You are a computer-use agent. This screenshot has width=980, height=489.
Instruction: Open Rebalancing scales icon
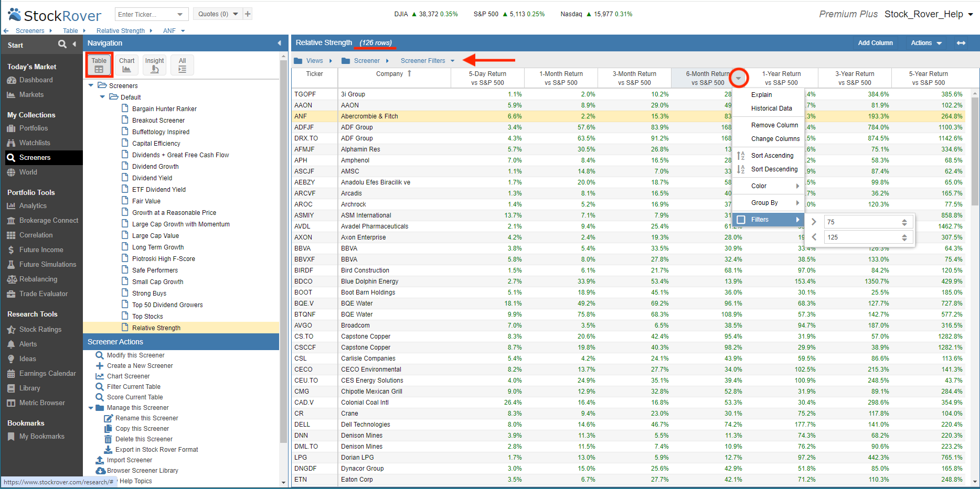pyautogui.click(x=11, y=279)
